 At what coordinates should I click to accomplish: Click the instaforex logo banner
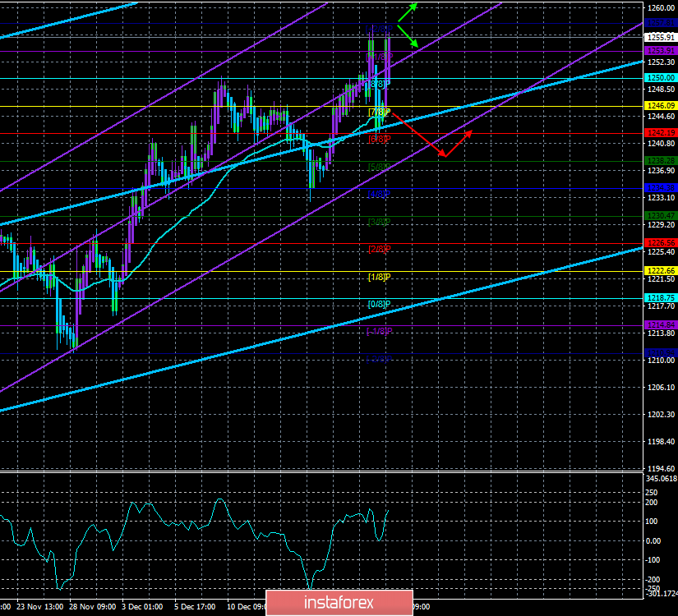(339, 602)
